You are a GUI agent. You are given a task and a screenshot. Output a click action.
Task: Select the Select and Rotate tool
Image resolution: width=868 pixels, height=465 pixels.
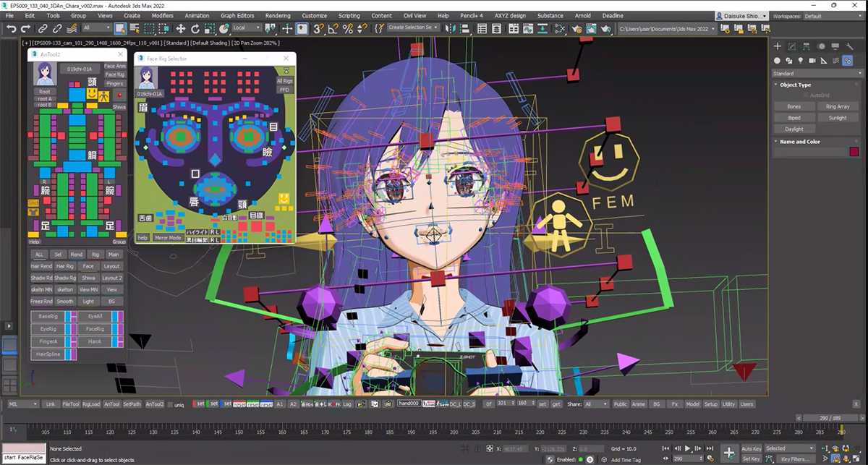(x=195, y=30)
